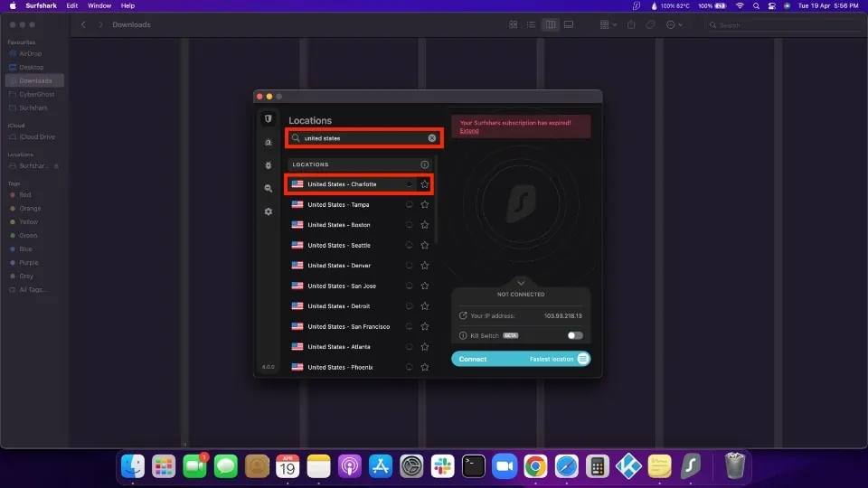Open the Window menu
Screen dimensions: 868x488
tap(99, 5)
